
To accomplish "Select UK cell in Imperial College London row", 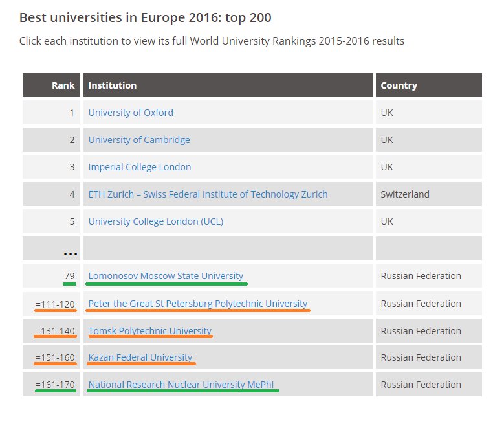I will click(x=429, y=167).
